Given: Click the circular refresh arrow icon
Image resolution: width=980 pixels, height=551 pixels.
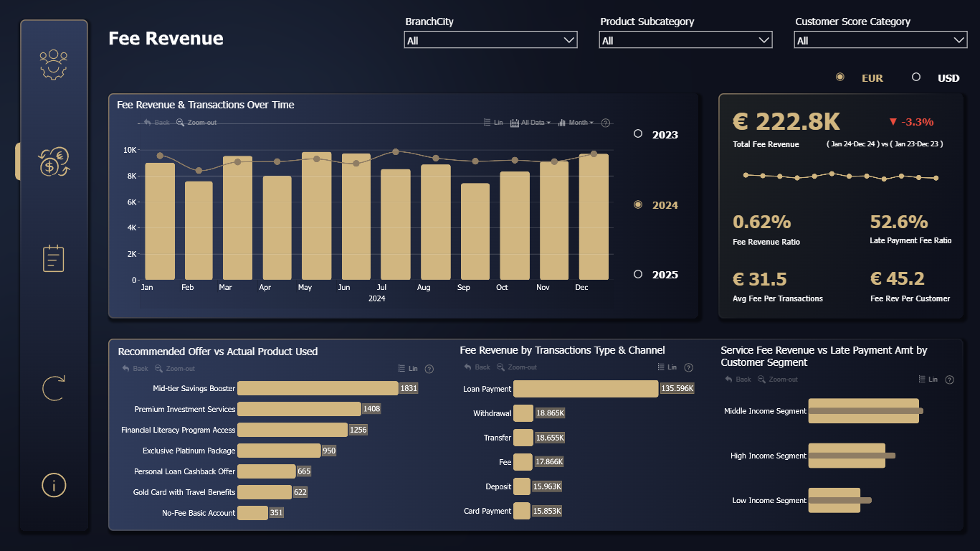Looking at the screenshot, I should (54, 387).
